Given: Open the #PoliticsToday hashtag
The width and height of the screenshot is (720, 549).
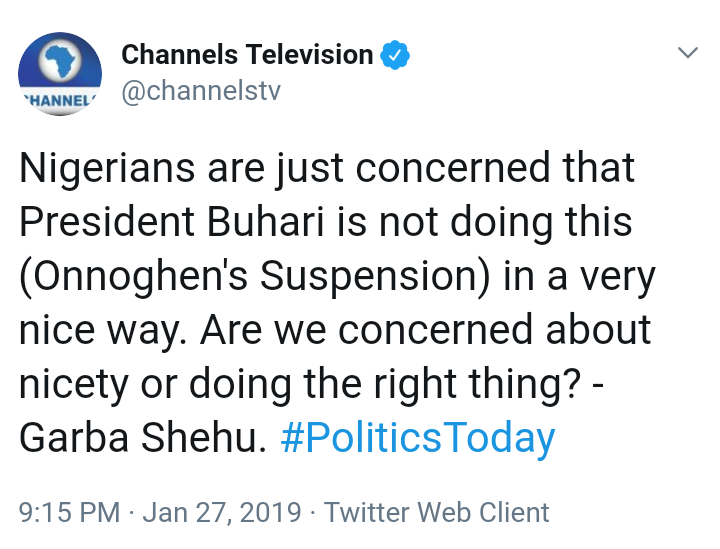Looking at the screenshot, I should coord(417,437).
